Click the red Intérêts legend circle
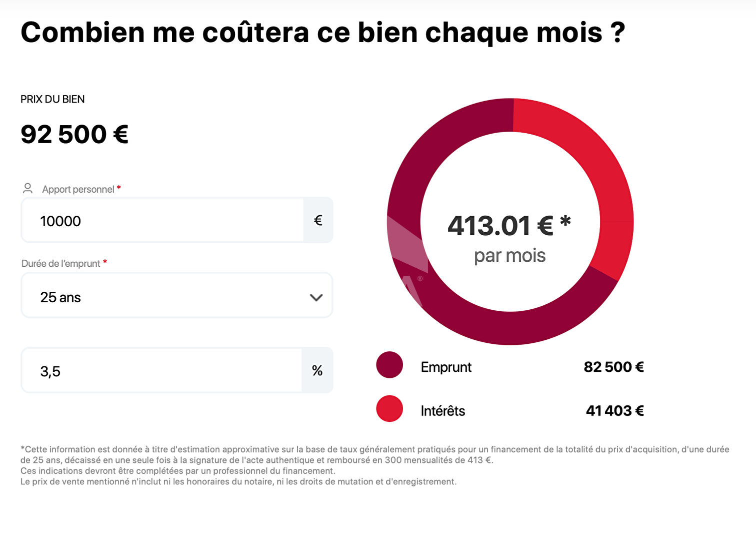The height and width of the screenshot is (540, 756). pos(389,408)
